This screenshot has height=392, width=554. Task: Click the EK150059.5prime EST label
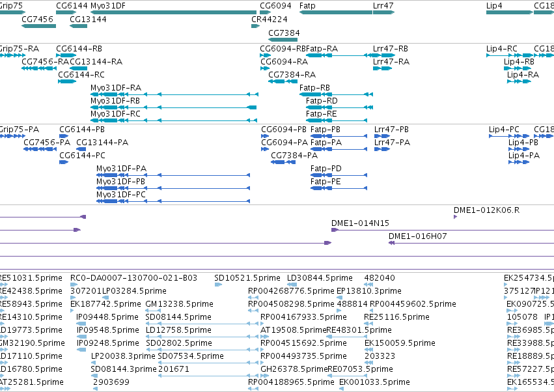400,344
